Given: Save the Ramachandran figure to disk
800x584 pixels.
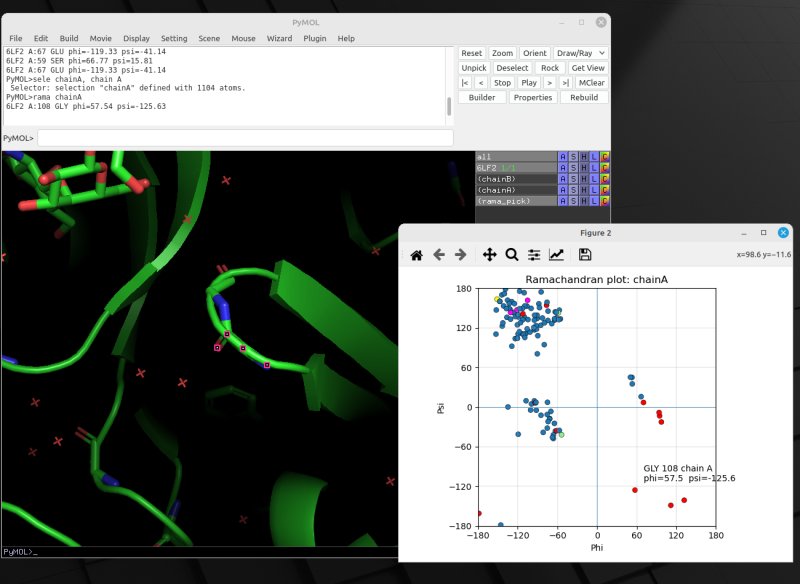Looking at the screenshot, I should [585, 255].
